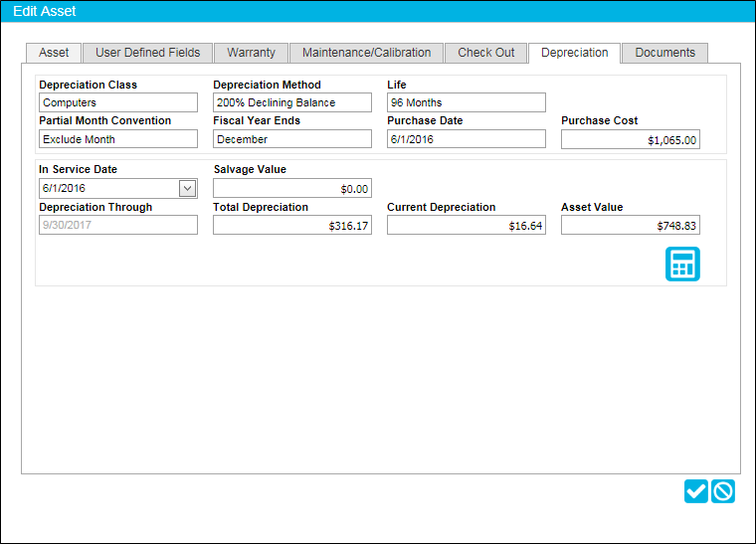Viewport: 756px width, 544px height.
Task: Click the Current Depreciation label
Action: tap(441, 207)
